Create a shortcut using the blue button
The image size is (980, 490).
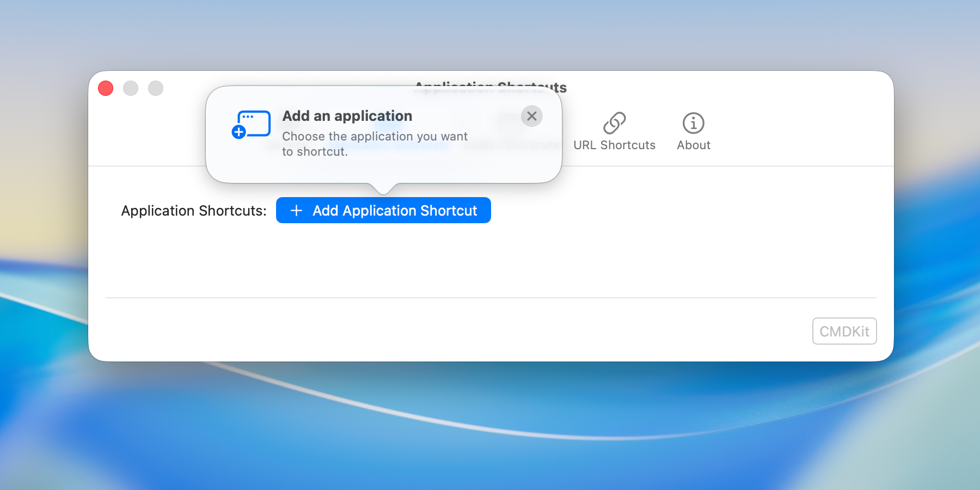coord(383,210)
